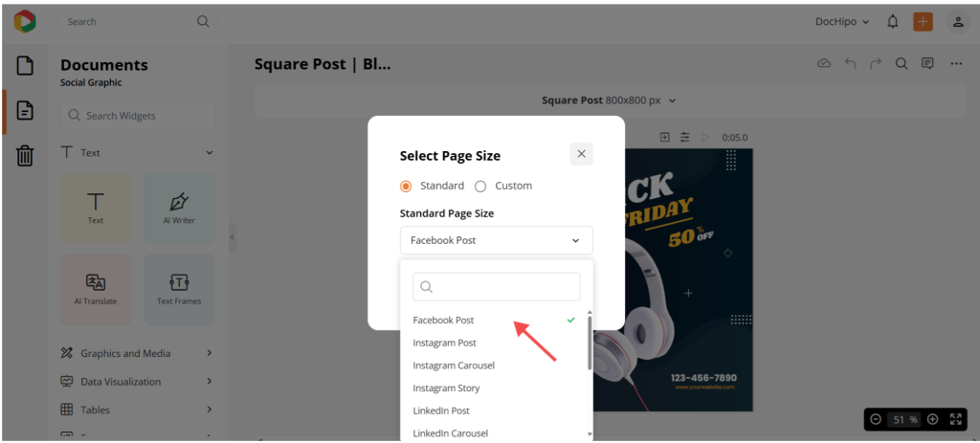The image size is (980, 443).
Task: Open the Standard Page Size dropdown
Action: point(497,240)
